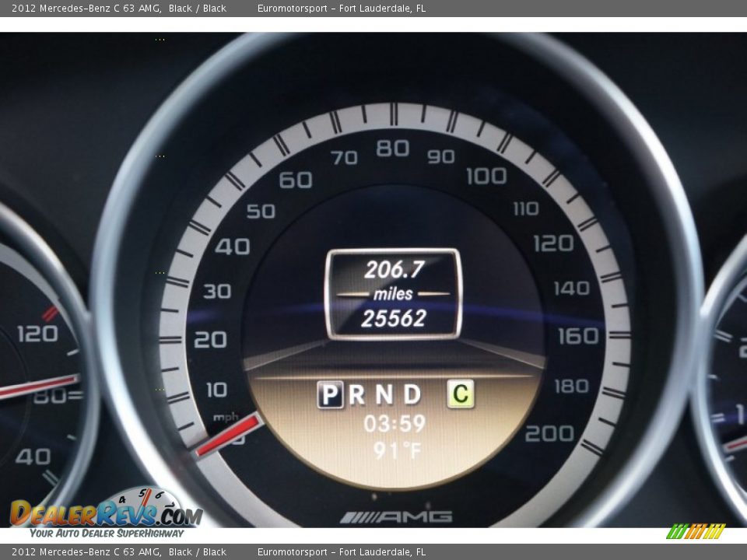Click the AMG logo badge
Image resolution: width=747 pixels, height=560 pixels.
pyautogui.click(x=396, y=516)
